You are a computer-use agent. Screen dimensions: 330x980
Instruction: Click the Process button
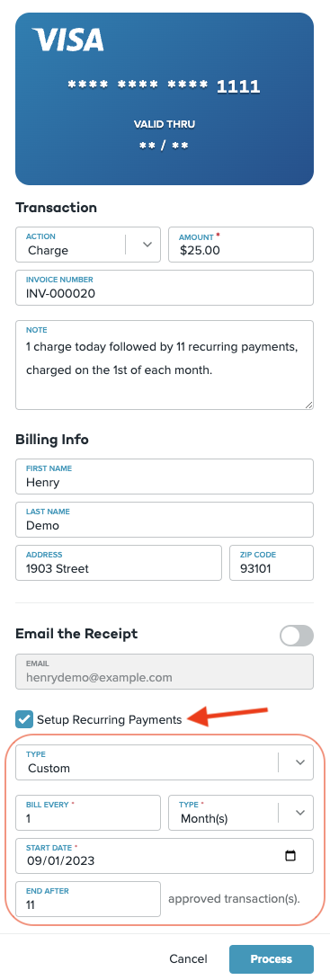(272, 958)
